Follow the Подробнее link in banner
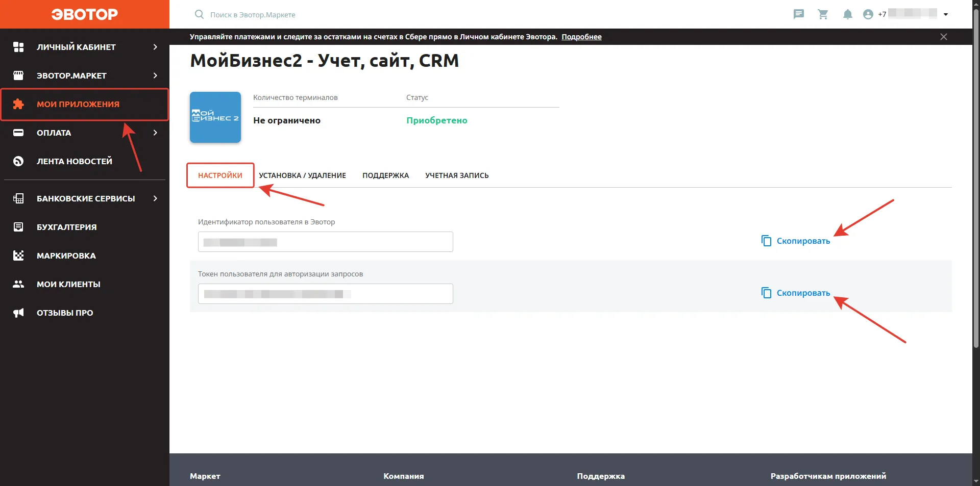The height and width of the screenshot is (486, 980). (581, 37)
